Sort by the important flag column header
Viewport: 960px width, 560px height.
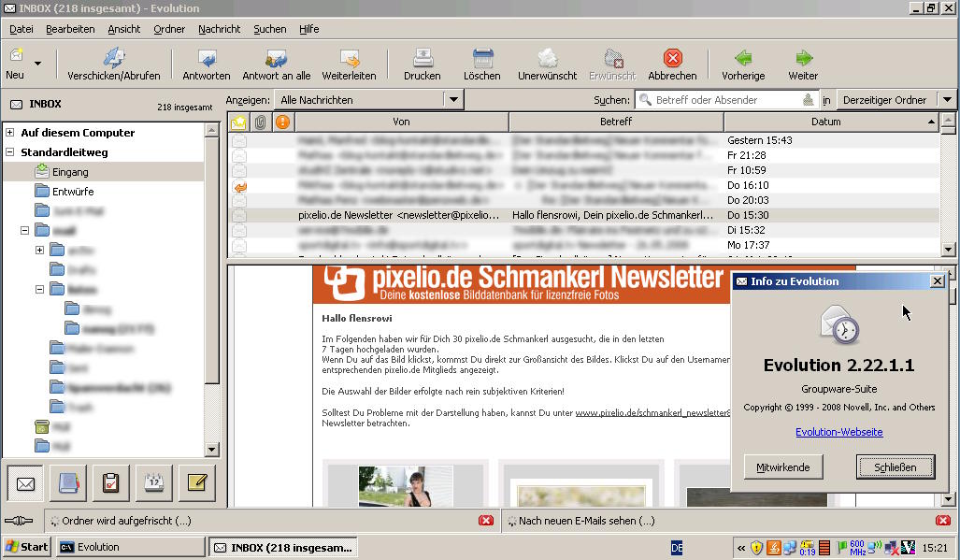click(282, 122)
